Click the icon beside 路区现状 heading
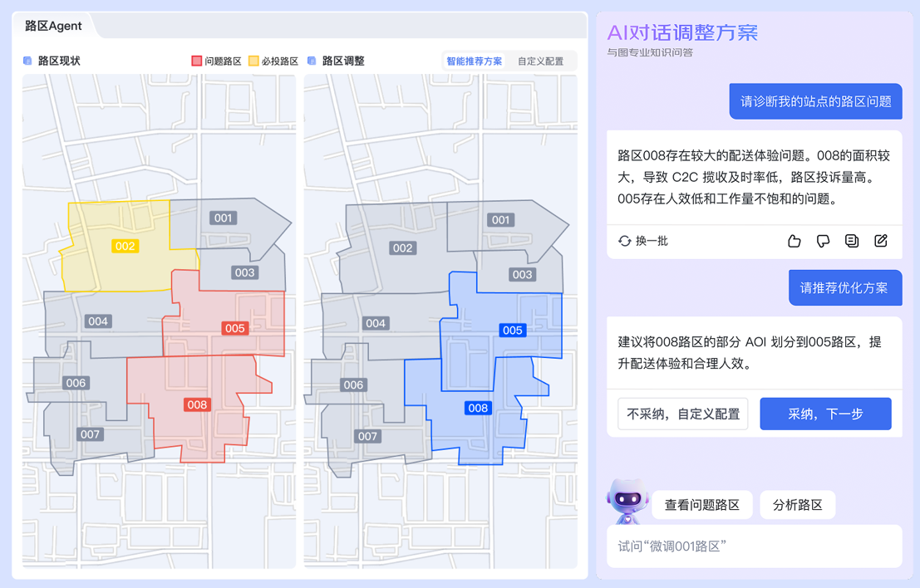This screenshot has width=920, height=588. pos(27,61)
